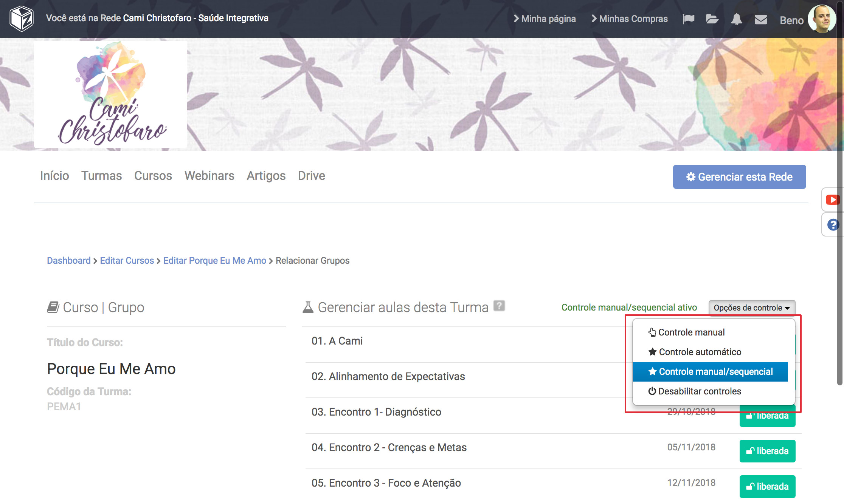The width and height of the screenshot is (844, 504).
Task: Toggle liberada status for Encontro 3 lesson
Action: click(767, 486)
